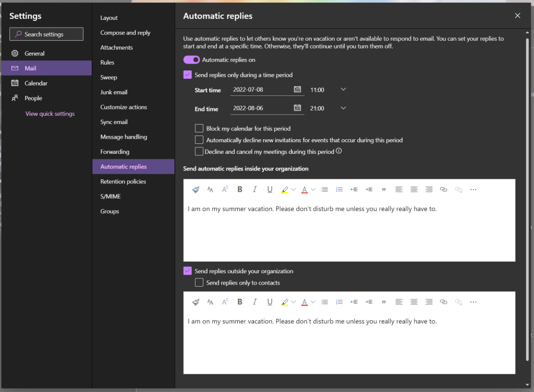The image size is (534, 392).
Task: Click Format Painter icon in first reply editor
Action: (x=196, y=190)
